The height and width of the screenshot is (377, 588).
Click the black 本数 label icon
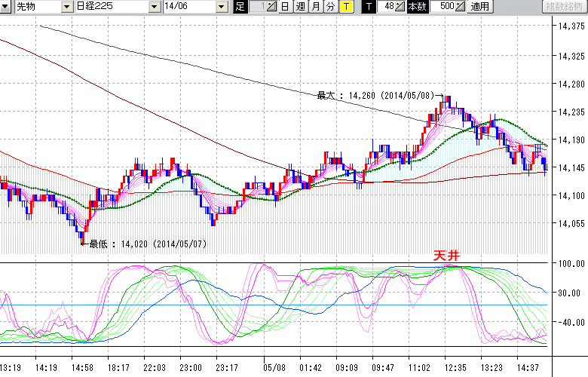[x=416, y=7]
